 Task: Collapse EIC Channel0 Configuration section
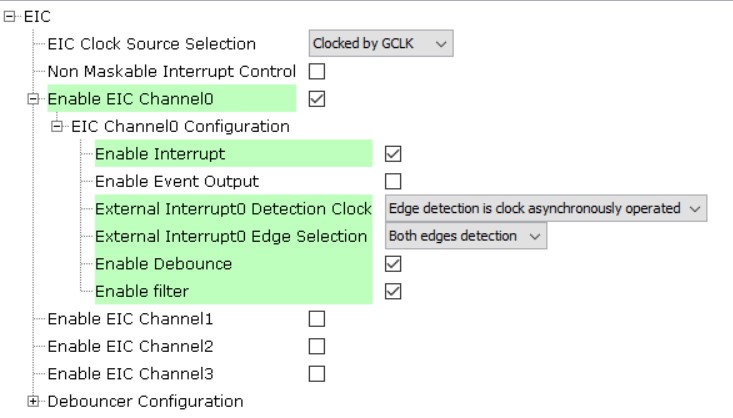[x=57, y=127]
